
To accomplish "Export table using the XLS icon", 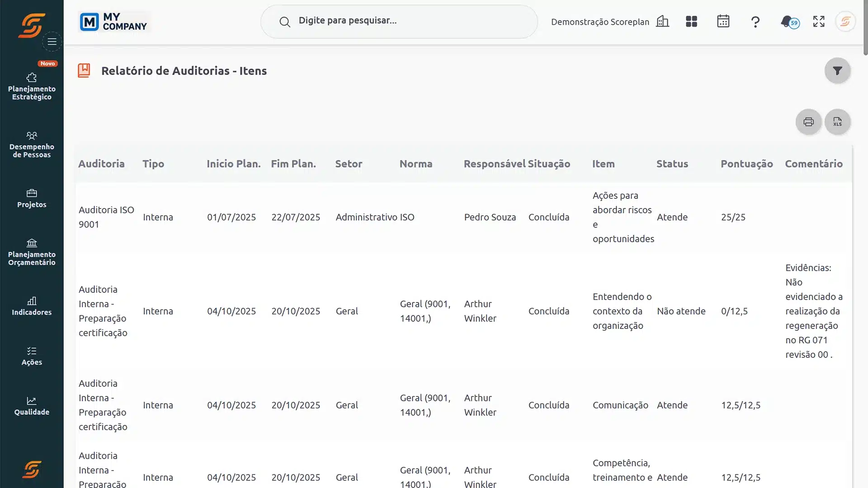I will [x=837, y=122].
